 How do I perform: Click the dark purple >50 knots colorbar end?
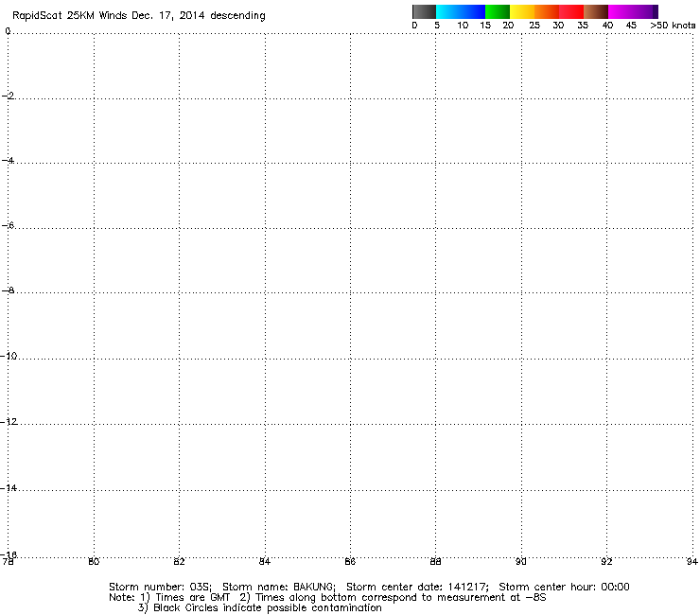click(656, 11)
